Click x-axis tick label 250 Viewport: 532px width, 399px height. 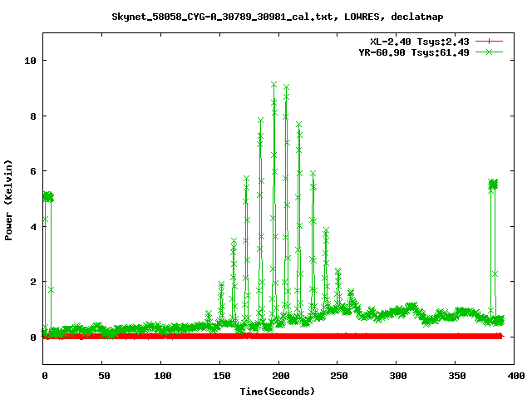coord(339,376)
